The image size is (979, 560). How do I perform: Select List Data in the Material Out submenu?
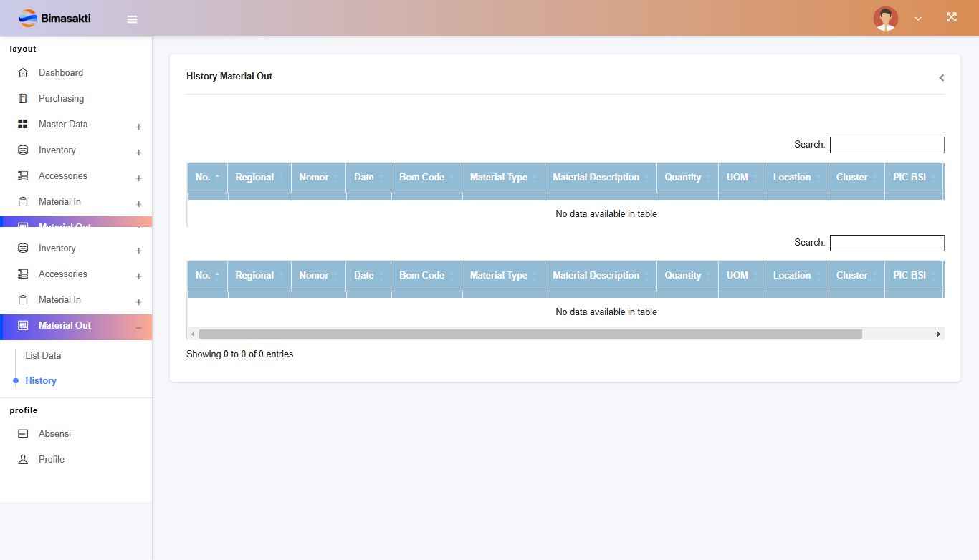coord(43,356)
